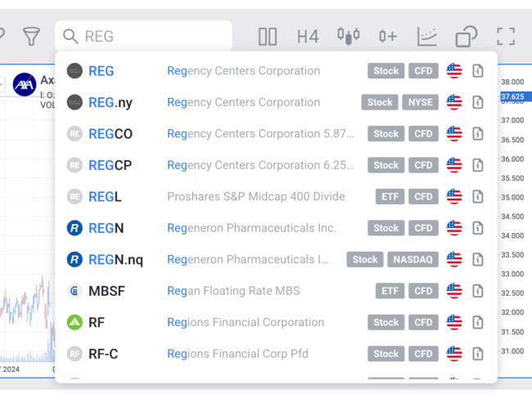This screenshot has width=532, height=394.
Task: Click Proshares S&P Midcap 400 Divide name
Action: 256,196
